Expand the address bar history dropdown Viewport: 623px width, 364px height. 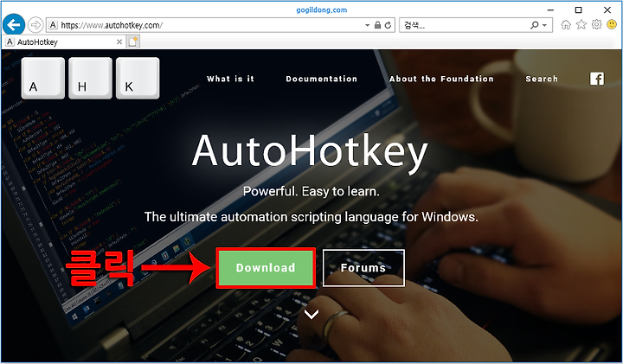367,25
